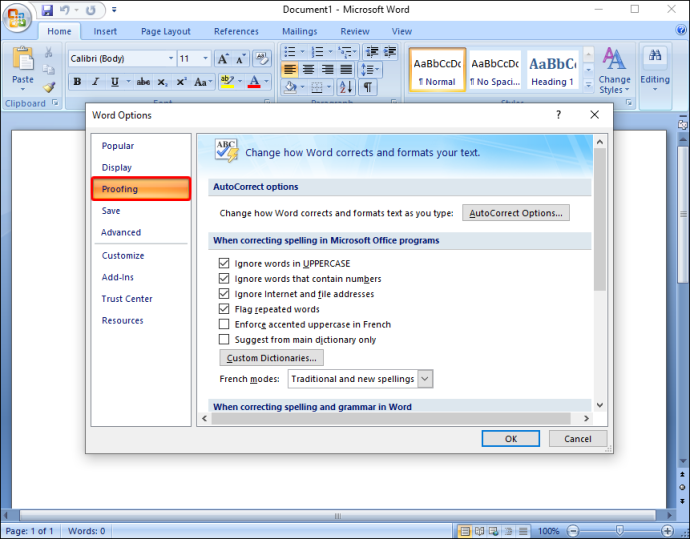The image size is (690, 539).
Task: Open Word Options help question mark
Action: (x=558, y=115)
